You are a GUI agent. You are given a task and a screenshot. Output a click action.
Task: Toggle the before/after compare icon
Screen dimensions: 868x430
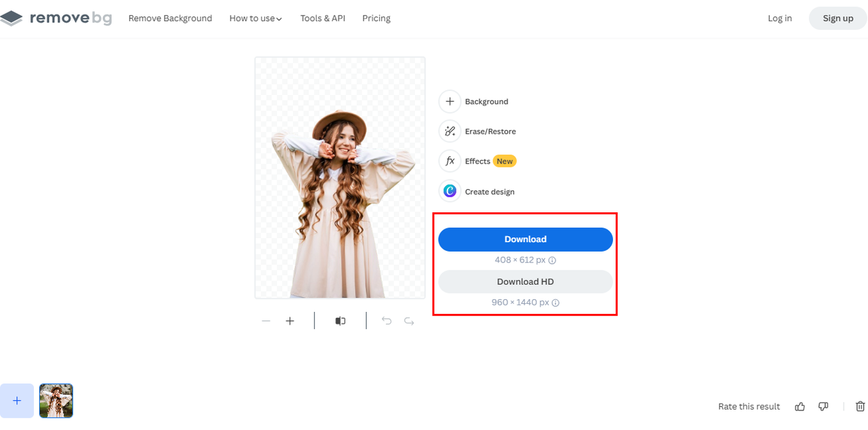click(340, 321)
